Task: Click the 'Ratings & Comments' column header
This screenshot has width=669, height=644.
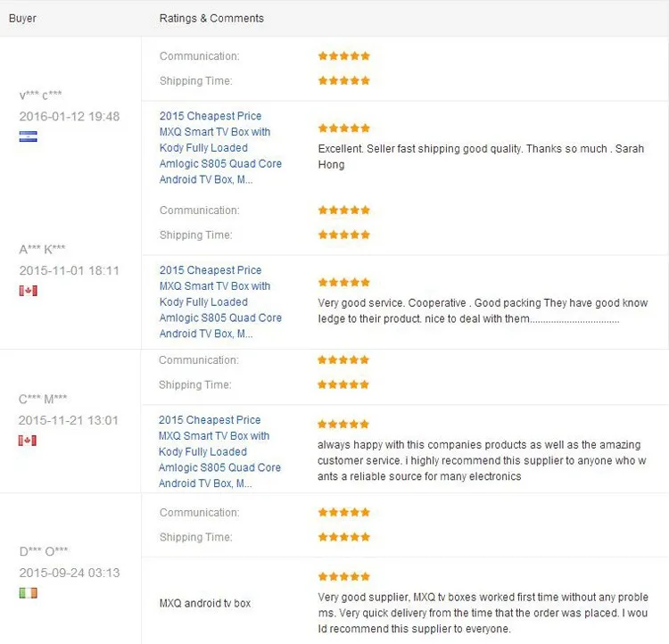Action: 211,18
